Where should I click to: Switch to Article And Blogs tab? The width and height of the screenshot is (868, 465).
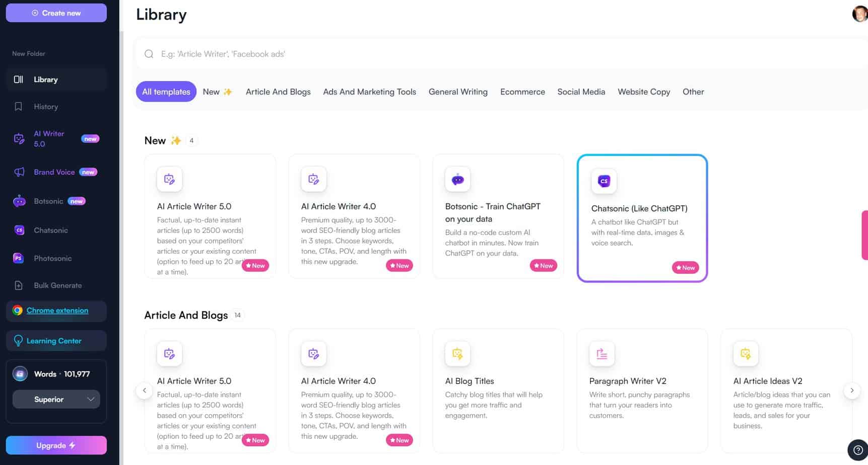point(278,92)
